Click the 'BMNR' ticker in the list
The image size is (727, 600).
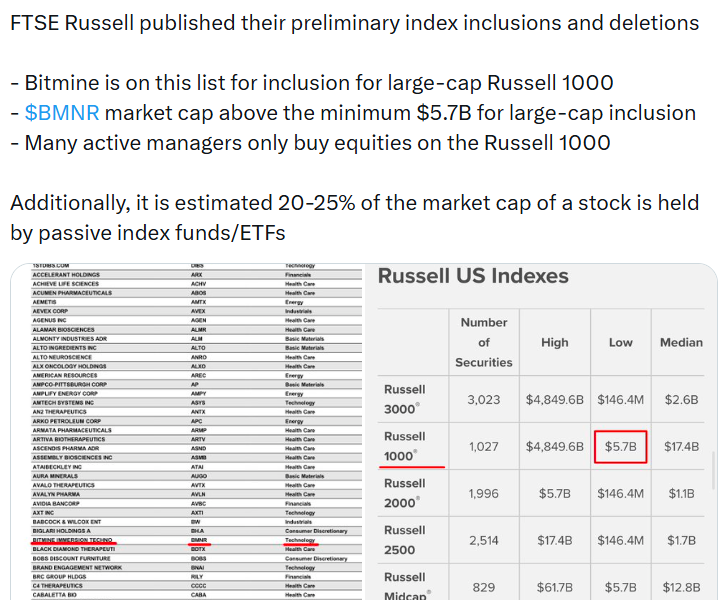tap(199, 540)
